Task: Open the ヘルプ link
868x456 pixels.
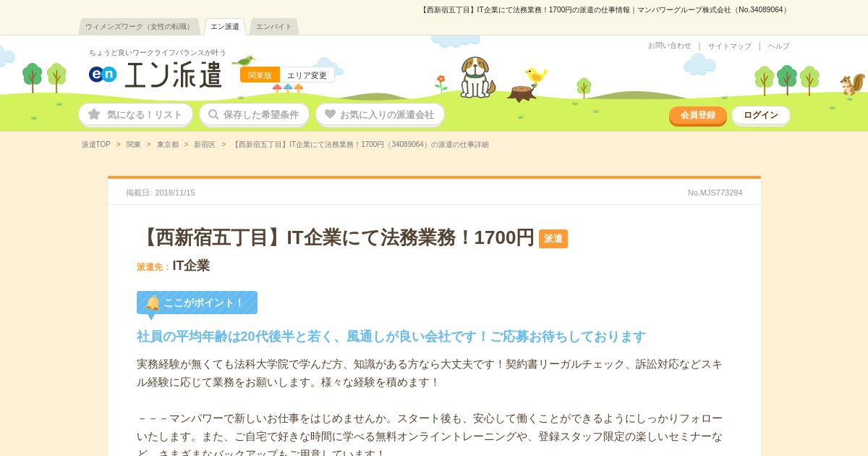Action: [x=779, y=46]
